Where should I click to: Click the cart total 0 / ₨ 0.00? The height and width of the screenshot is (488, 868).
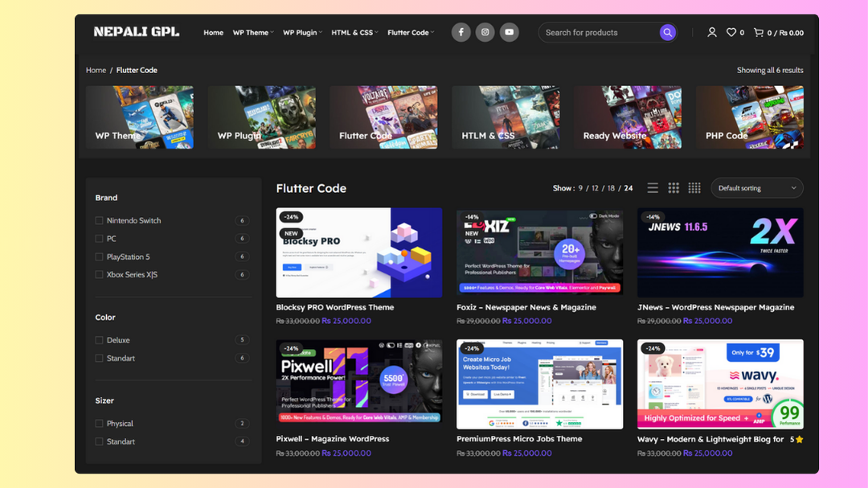[785, 33]
